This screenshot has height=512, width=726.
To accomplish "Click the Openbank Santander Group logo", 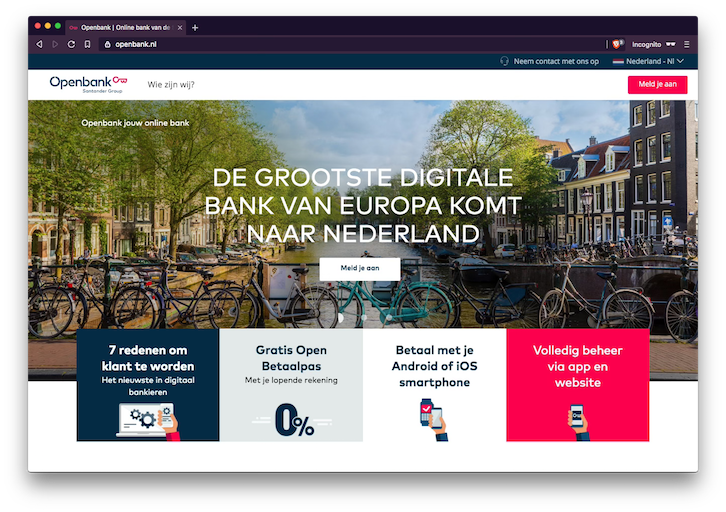I will [x=88, y=84].
